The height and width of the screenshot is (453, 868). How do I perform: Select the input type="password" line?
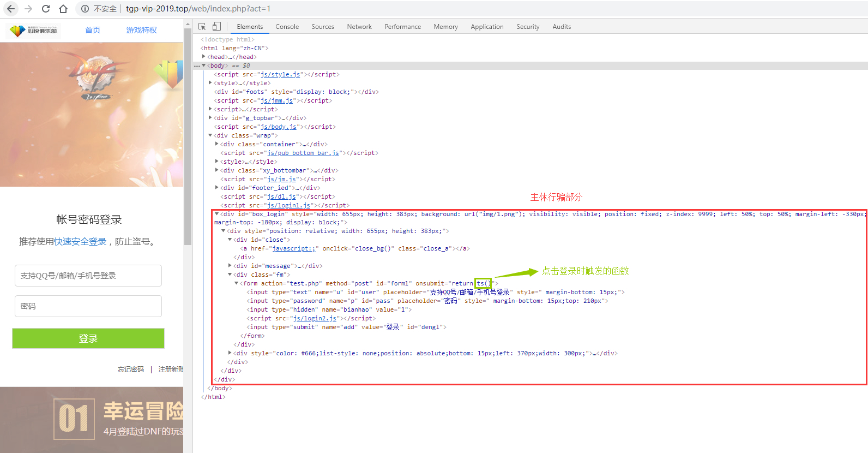(x=427, y=301)
